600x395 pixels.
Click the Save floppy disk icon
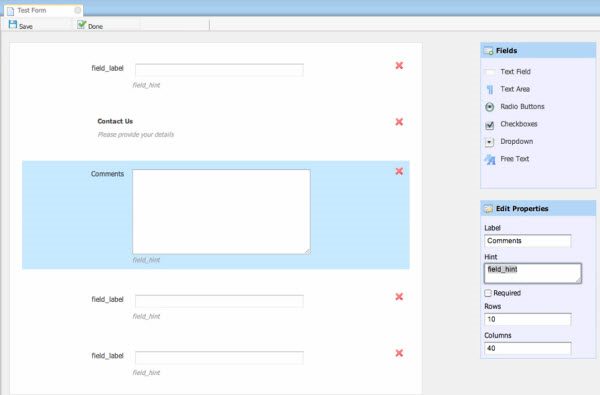pos(13,25)
